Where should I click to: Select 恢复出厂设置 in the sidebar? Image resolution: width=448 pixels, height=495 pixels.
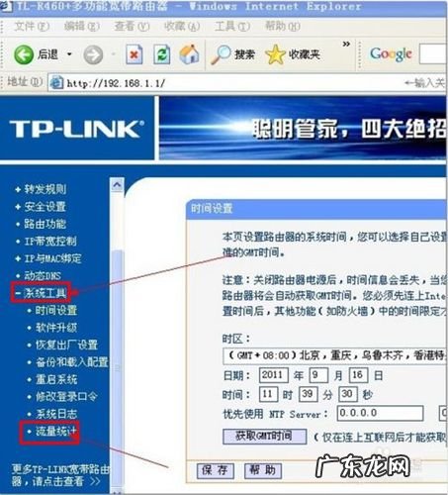click(63, 345)
